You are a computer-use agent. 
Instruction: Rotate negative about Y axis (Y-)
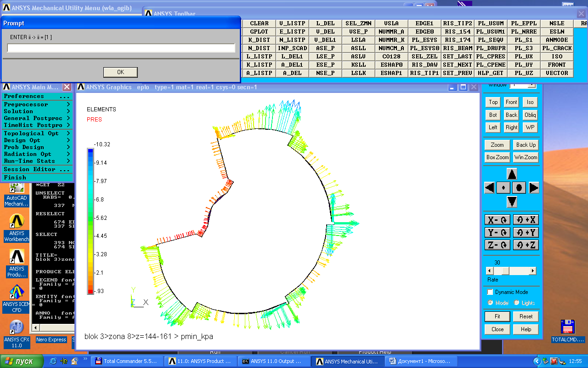click(497, 232)
